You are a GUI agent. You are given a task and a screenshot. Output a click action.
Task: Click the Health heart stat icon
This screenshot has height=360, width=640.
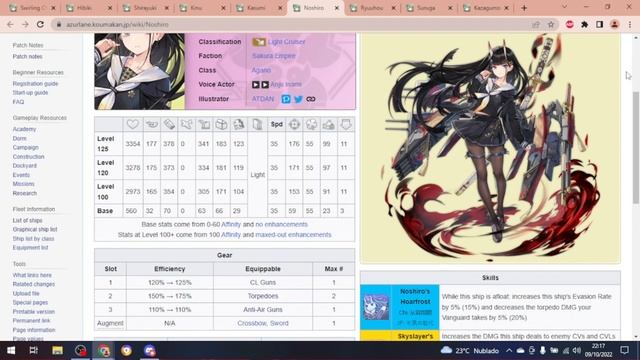(133, 124)
